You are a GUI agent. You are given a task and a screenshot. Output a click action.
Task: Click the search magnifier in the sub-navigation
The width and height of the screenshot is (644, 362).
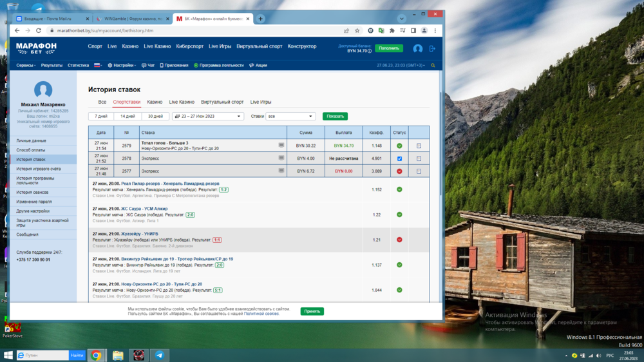433,66
